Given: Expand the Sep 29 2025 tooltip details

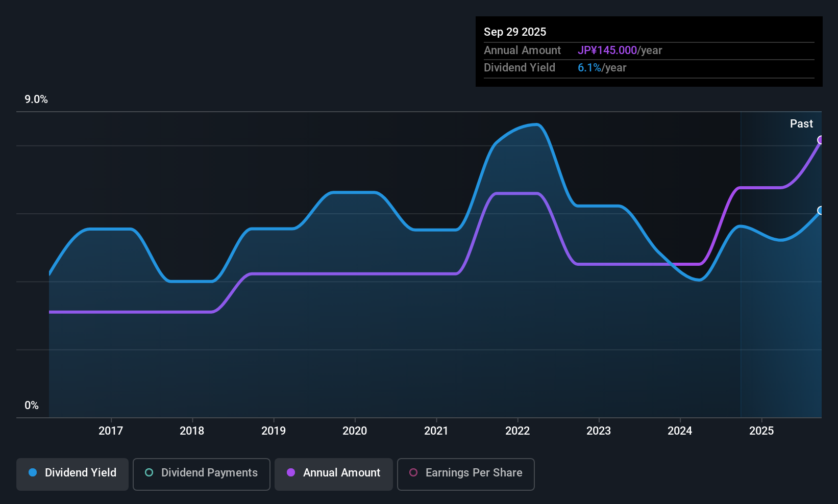Looking at the screenshot, I should (x=515, y=32).
